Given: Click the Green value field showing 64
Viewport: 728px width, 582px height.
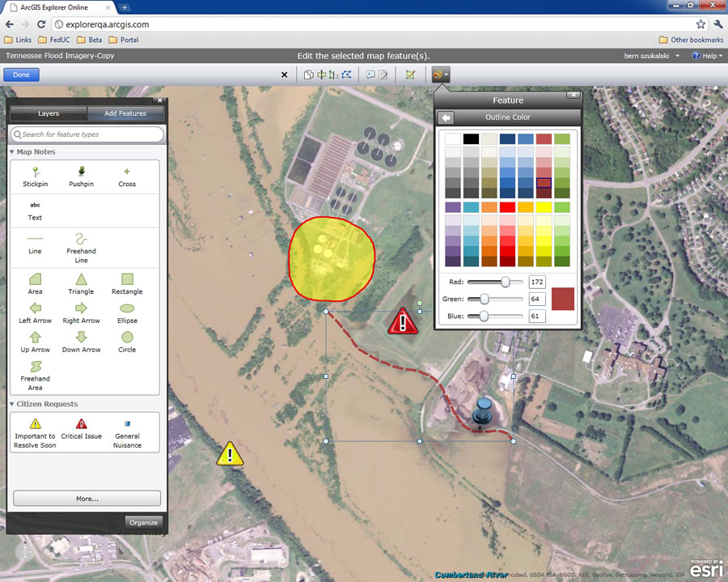Looking at the screenshot, I should 537,299.
